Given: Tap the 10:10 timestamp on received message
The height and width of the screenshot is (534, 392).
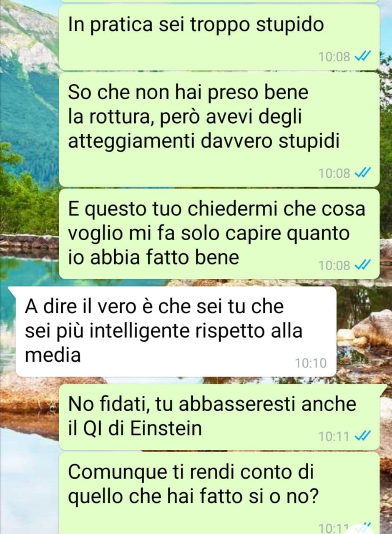Looking at the screenshot, I should pyautogui.click(x=311, y=363).
